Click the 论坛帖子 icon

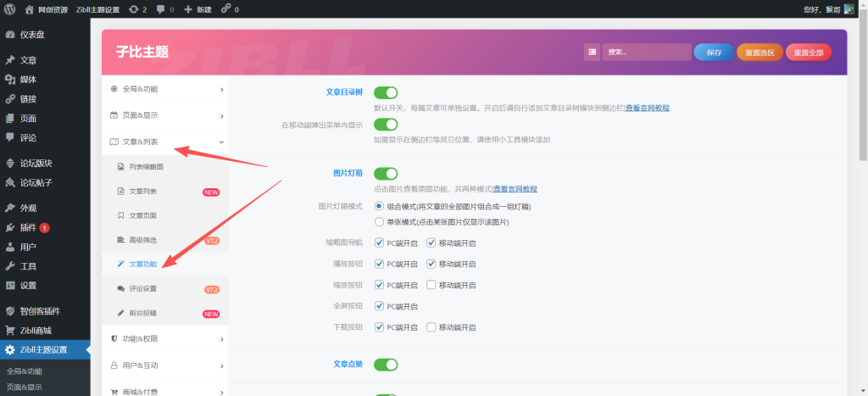(x=9, y=183)
